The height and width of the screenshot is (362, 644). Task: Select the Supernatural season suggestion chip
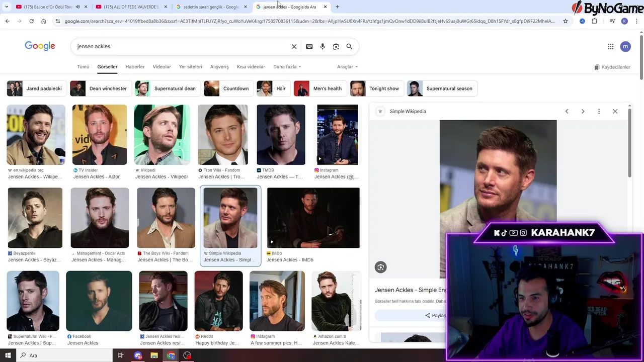click(x=442, y=88)
